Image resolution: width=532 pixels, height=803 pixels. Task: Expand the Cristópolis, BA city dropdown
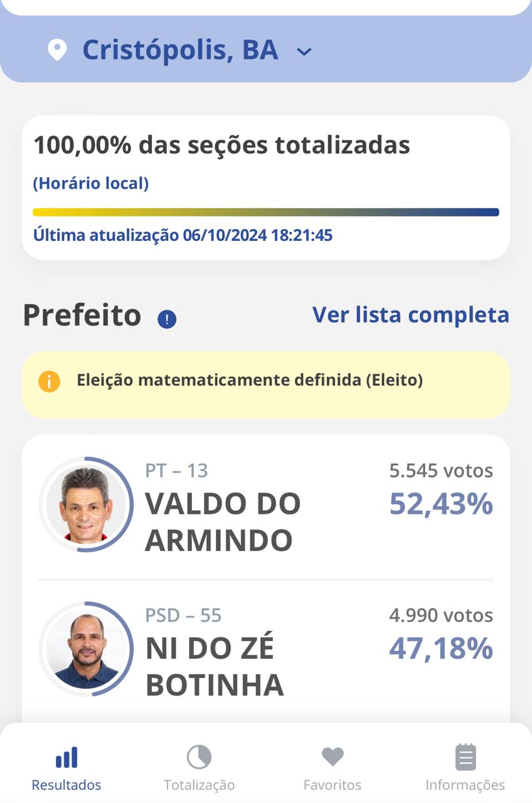(304, 51)
